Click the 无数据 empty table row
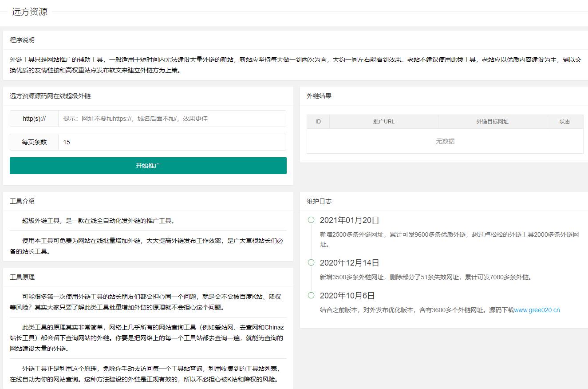 445,141
